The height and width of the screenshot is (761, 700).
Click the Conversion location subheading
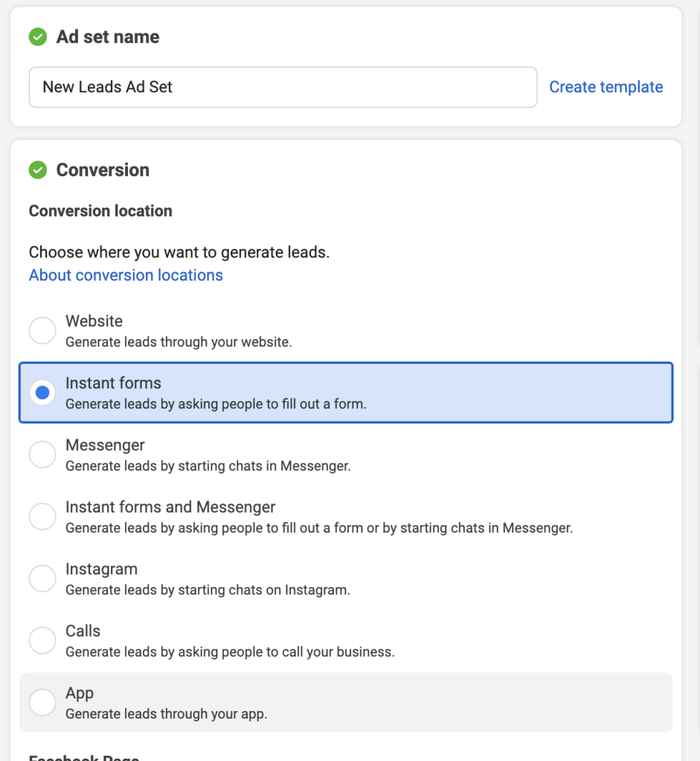(x=100, y=211)
